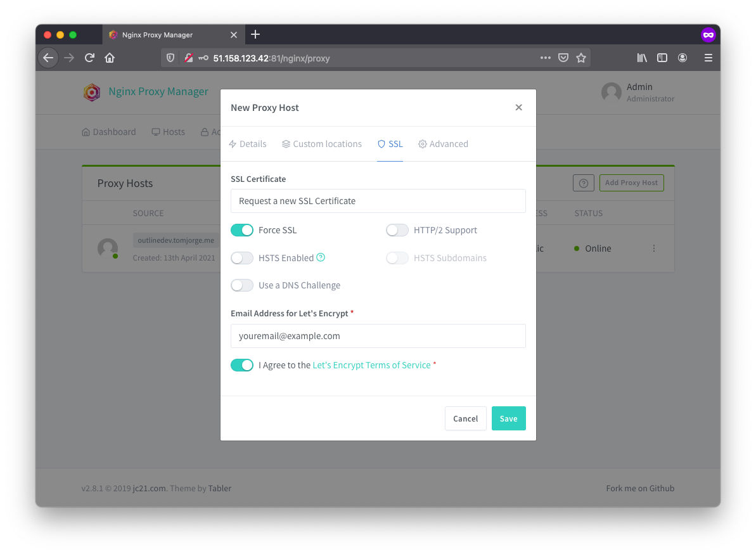Click outlinedev host owner avatar

(108, 249)
